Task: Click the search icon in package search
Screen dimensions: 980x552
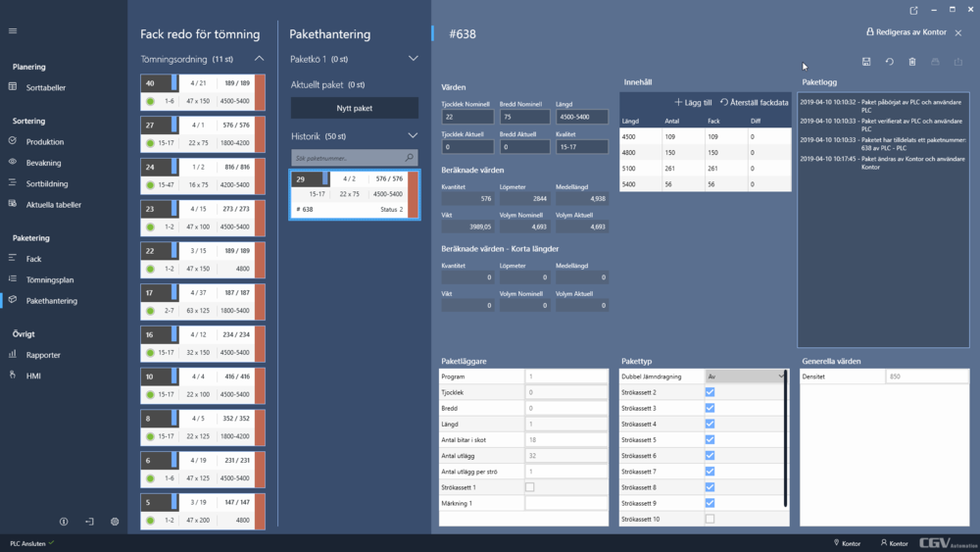Action: (x=410, y=158)
